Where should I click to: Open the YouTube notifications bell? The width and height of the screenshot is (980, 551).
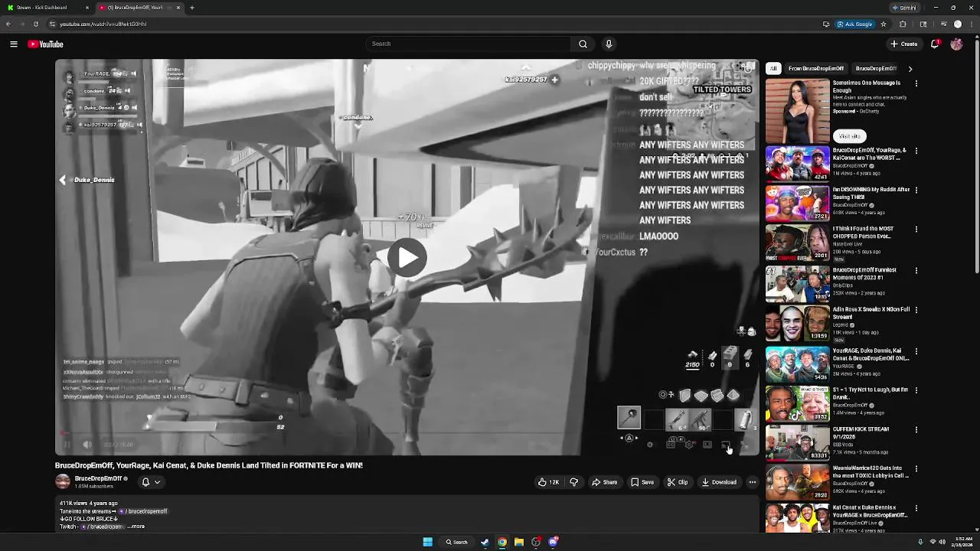point(935,44)
